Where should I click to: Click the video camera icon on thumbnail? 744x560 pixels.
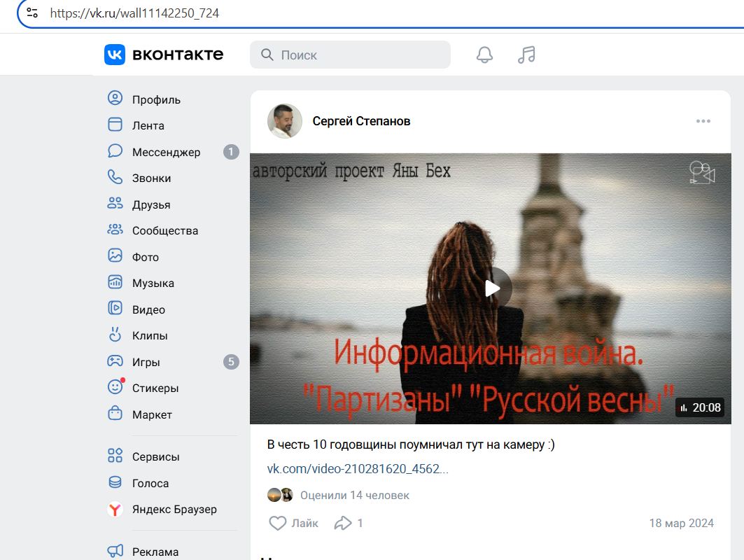(702, 173)
